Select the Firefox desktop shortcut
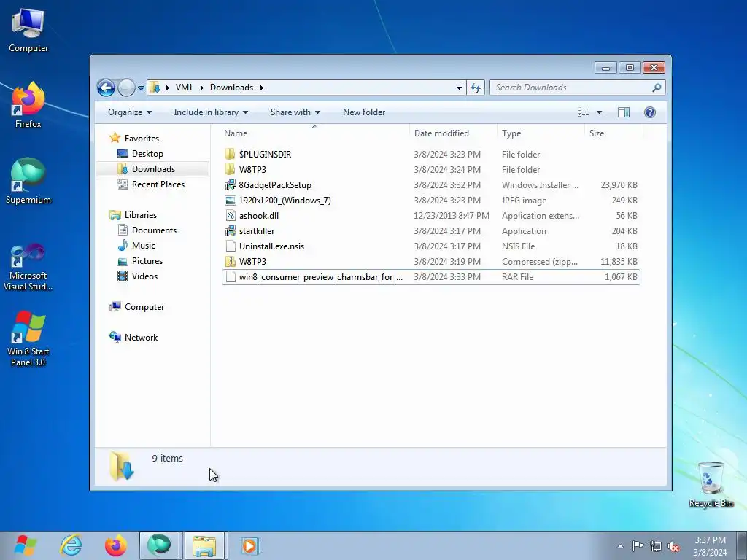This screenshot has height=560, width=747. (x=28, y=105)
